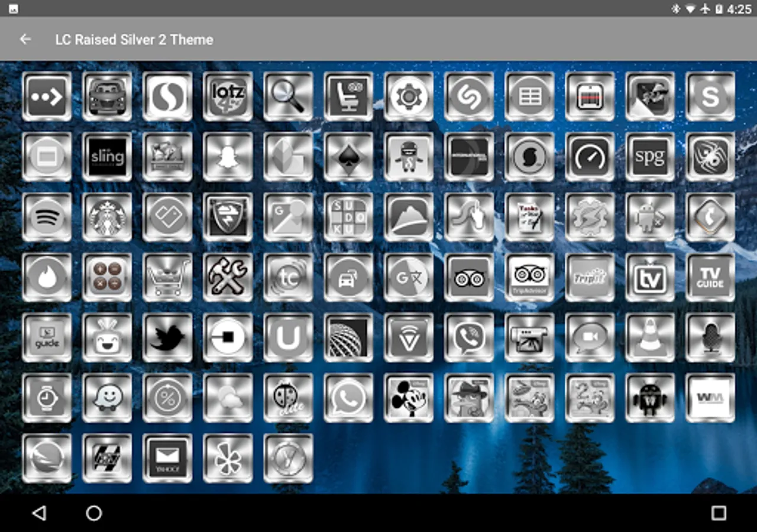Tap the microphone voice recorder icon

[710, 338]
